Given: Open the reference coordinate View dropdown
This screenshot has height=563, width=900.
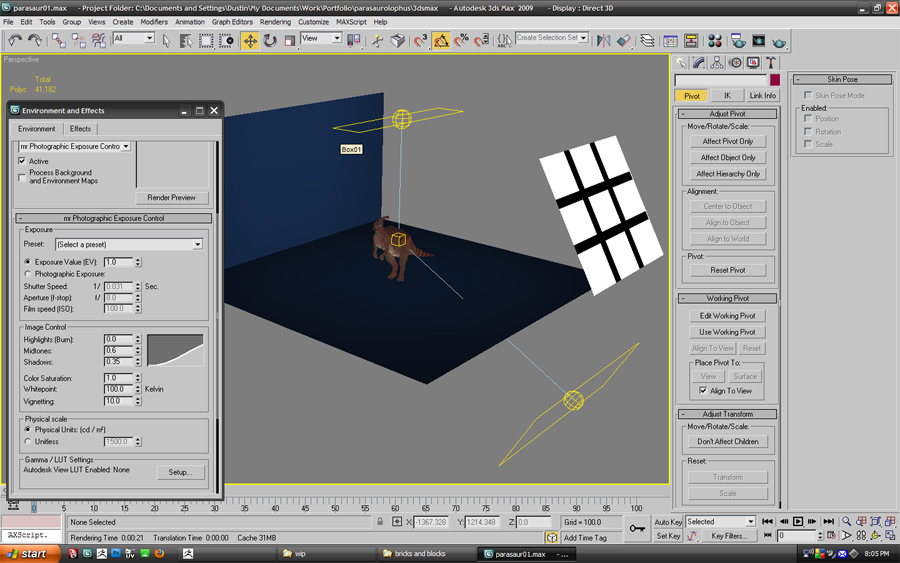Looking at the screenshot, I should click(337, 38).
